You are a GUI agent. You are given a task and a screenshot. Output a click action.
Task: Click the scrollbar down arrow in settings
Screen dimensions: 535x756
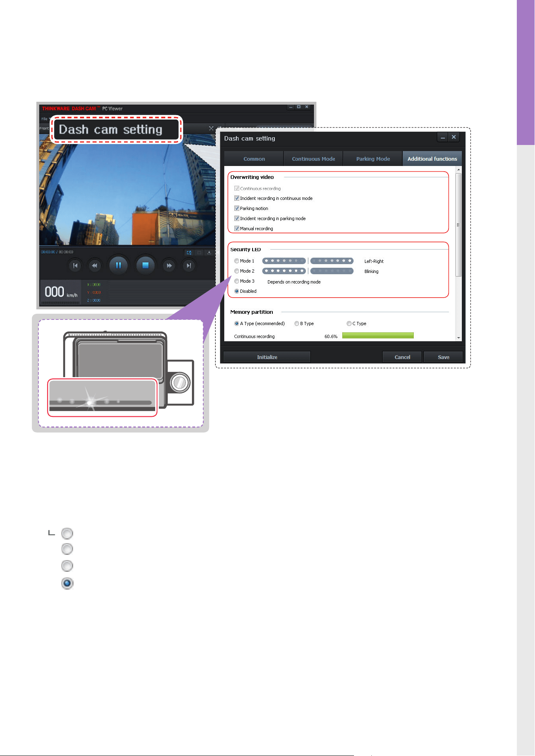pyautogui.click(x=458, y=338)
